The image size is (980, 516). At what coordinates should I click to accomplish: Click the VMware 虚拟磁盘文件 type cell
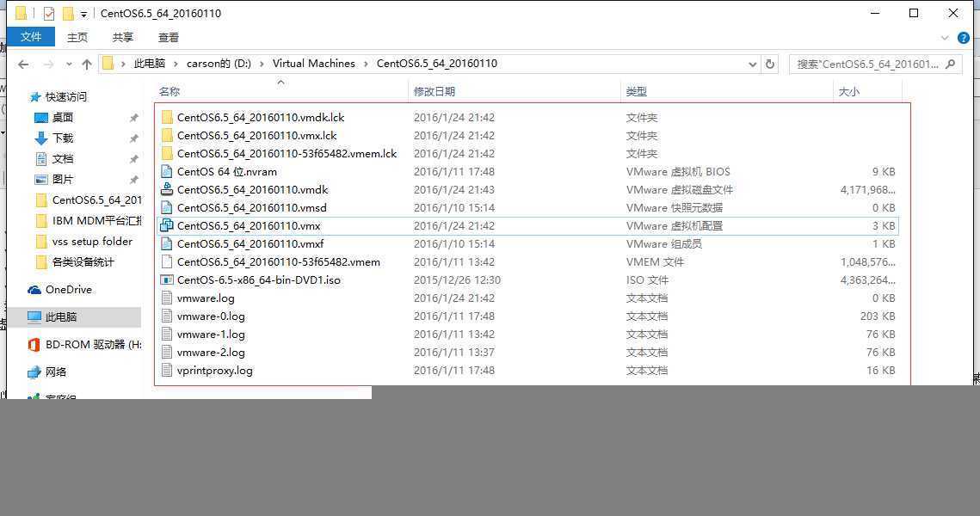pyautogui.click(x=680, y=189)
